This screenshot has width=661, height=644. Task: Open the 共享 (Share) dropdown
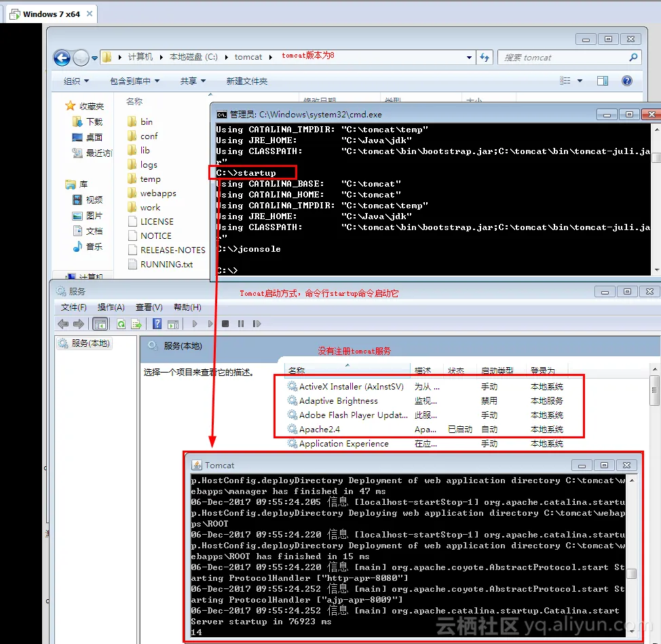pyautogui.click(x=192, y=81)
